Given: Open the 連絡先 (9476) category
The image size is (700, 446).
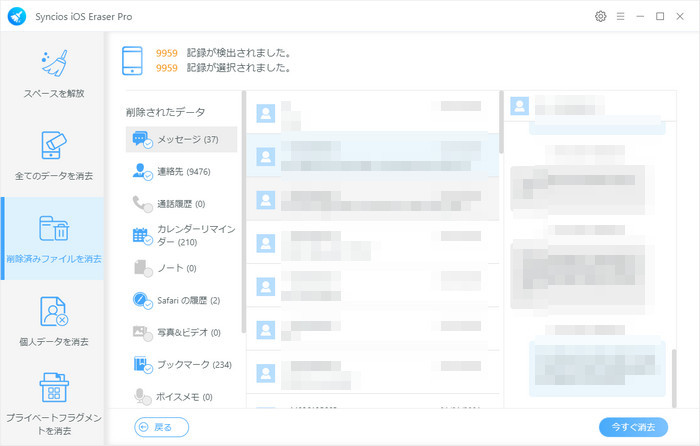Looking at the screenshot, I should (181, 172).
